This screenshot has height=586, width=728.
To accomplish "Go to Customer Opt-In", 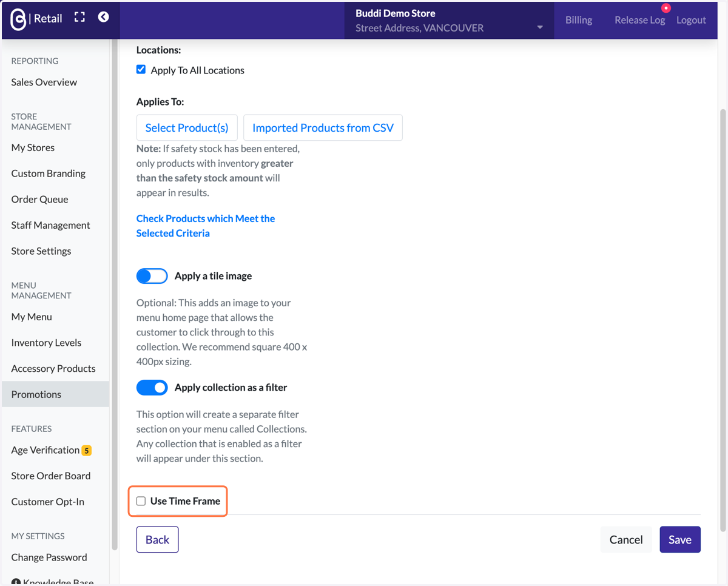I will point(48,502).
